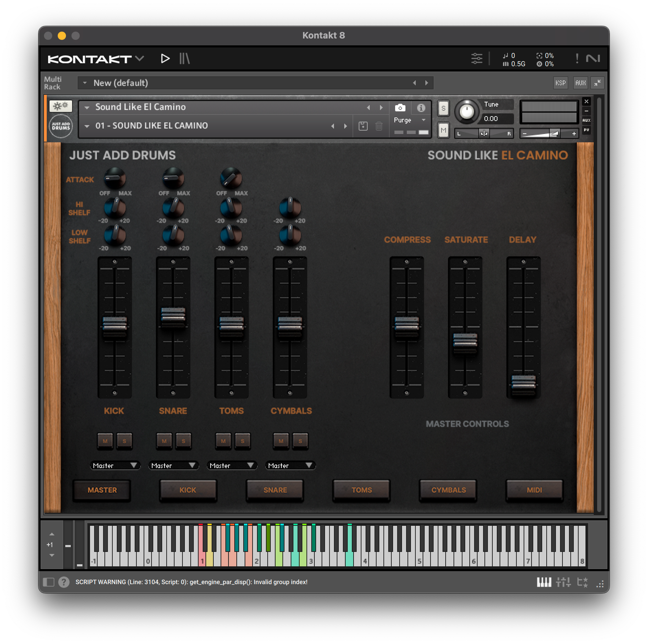648x644 pixels.
Task: Open the help question mark icon
Action: coord(64,582)
